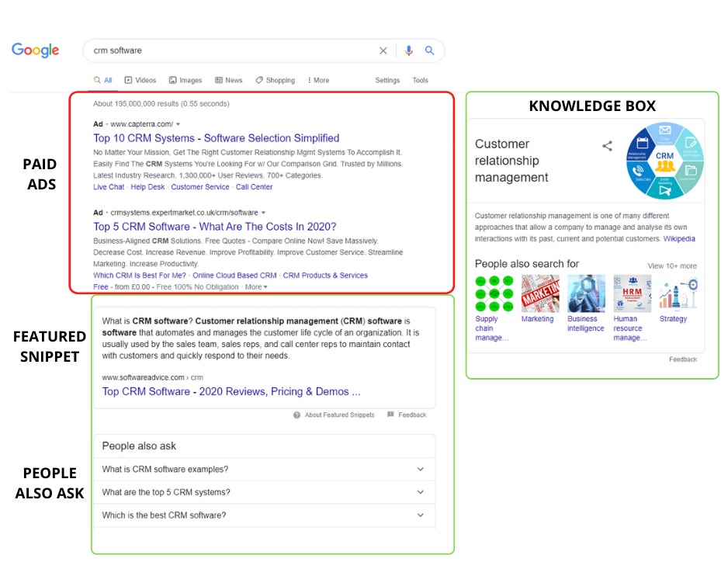The image size is (728, 576).
Task: Open Top CRM Software 2020 Reviews result
Action: (231, 391)
